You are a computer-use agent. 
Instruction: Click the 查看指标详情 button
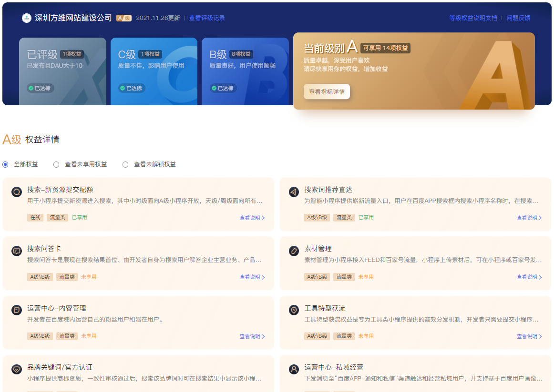[327, 92]
